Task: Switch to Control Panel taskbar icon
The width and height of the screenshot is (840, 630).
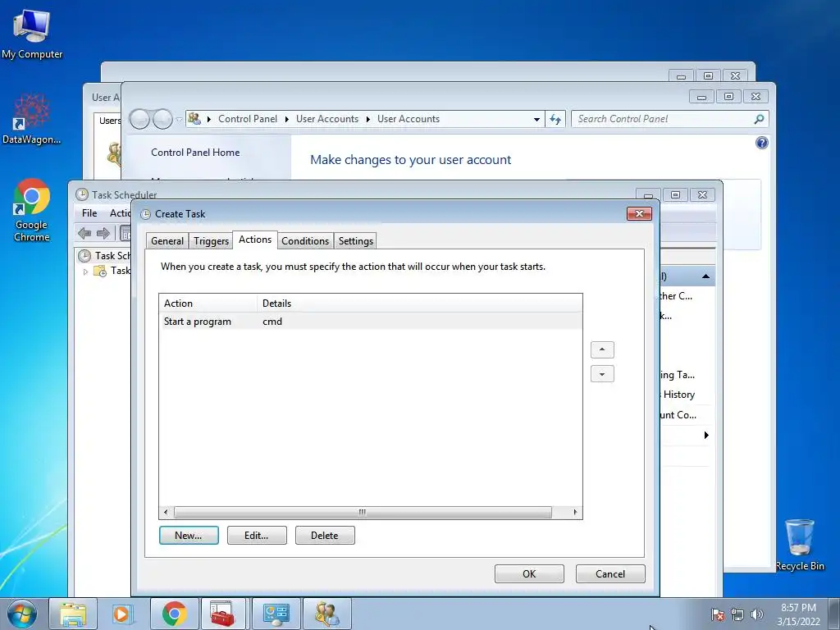Action: 276,614
